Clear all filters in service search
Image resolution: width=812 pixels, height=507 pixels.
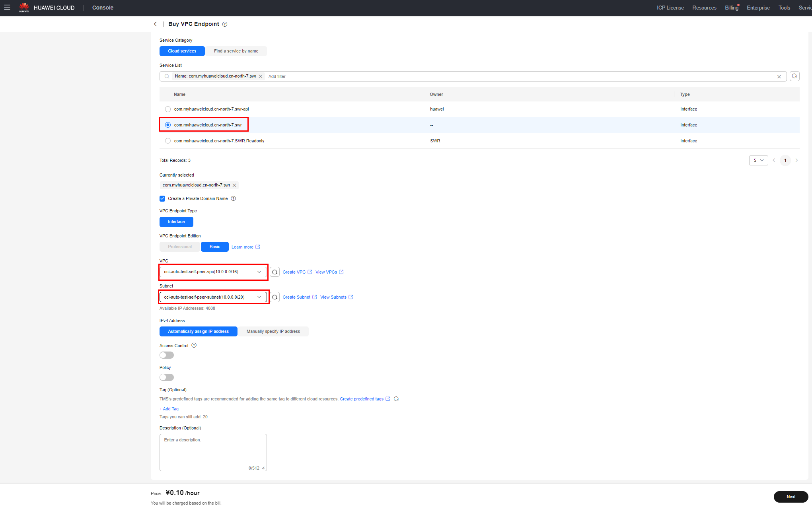(779, 76)
